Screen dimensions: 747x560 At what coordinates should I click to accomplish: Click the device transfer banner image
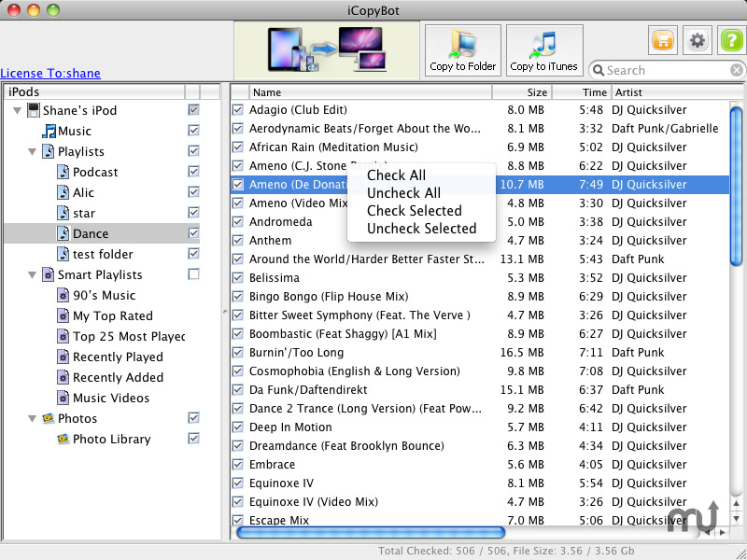[x=326, y=49]
